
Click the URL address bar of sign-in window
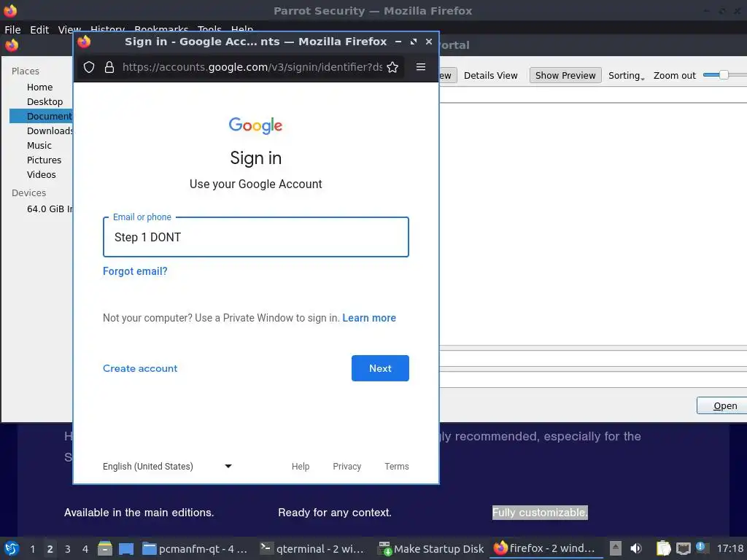(252, 67)
